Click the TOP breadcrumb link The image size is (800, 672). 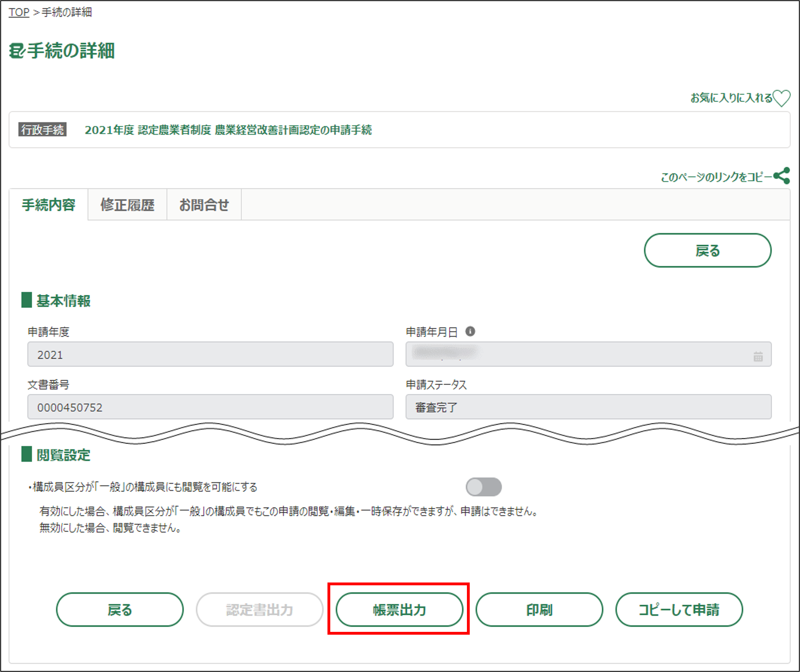pos(19,12)
